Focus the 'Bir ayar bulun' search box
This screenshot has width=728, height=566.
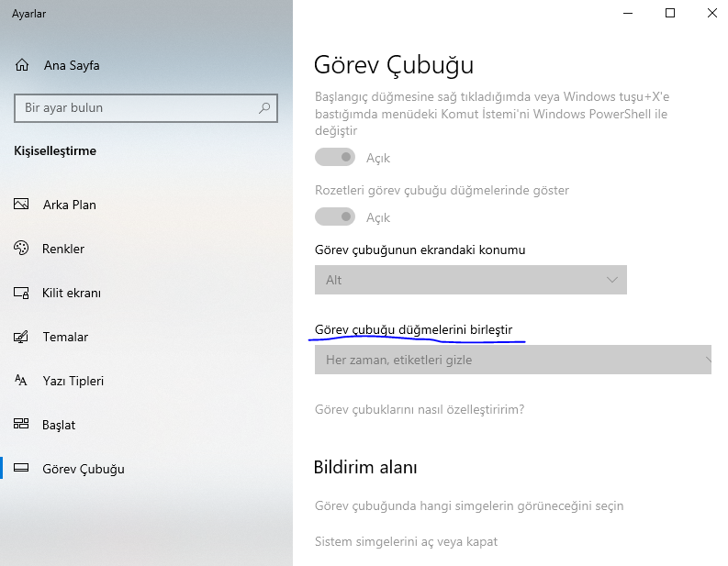pyautogui.click(x=146, y=108)
